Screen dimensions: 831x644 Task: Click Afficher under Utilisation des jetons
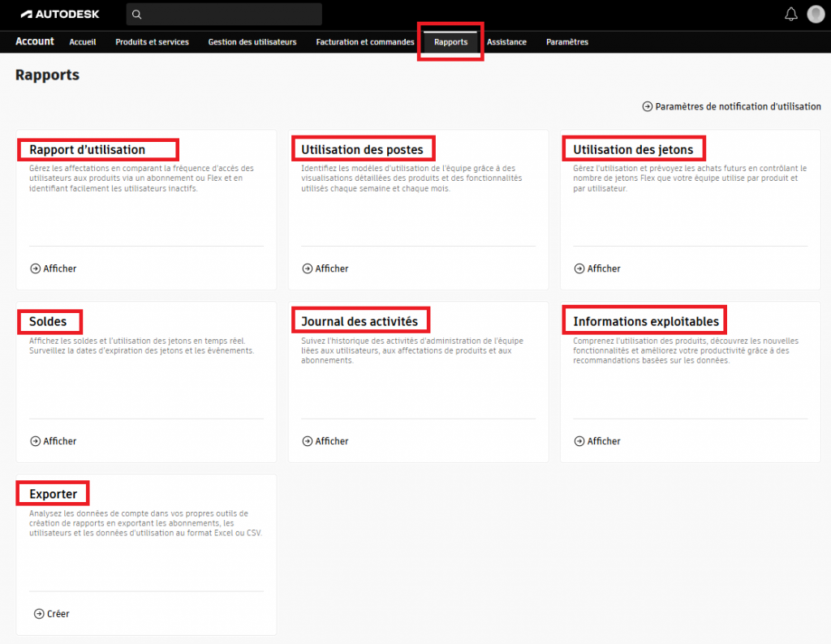pyautogui.click(x=603, y=268)
